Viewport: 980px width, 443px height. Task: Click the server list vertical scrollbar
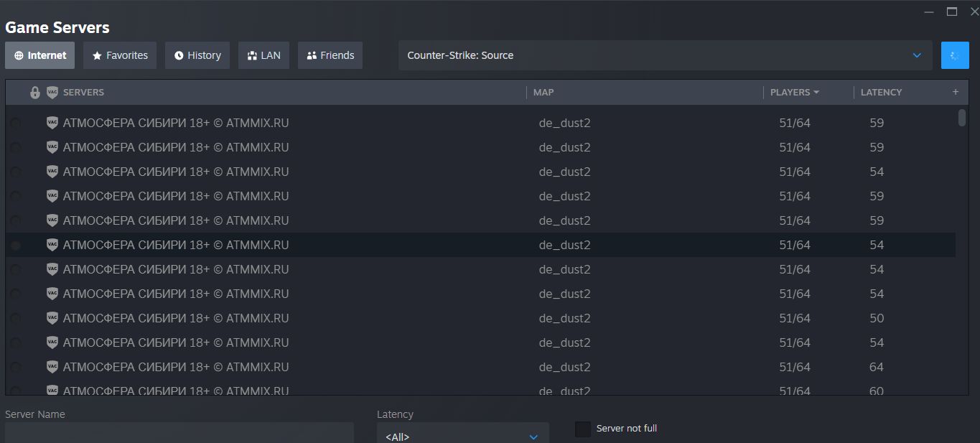962,117
